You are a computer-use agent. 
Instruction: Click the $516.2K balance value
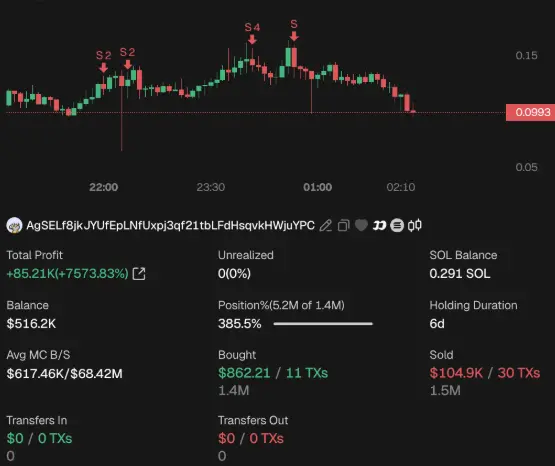[x=31, y=323]
